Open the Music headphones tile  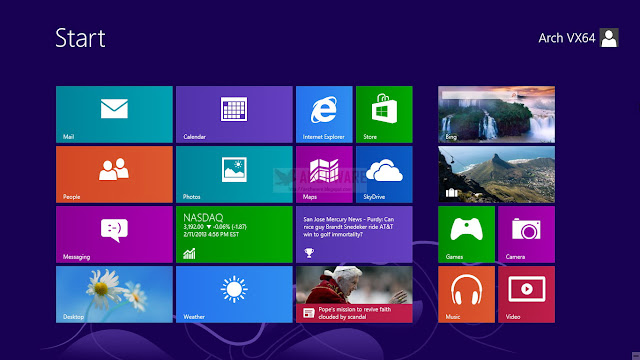click(466, 294)
